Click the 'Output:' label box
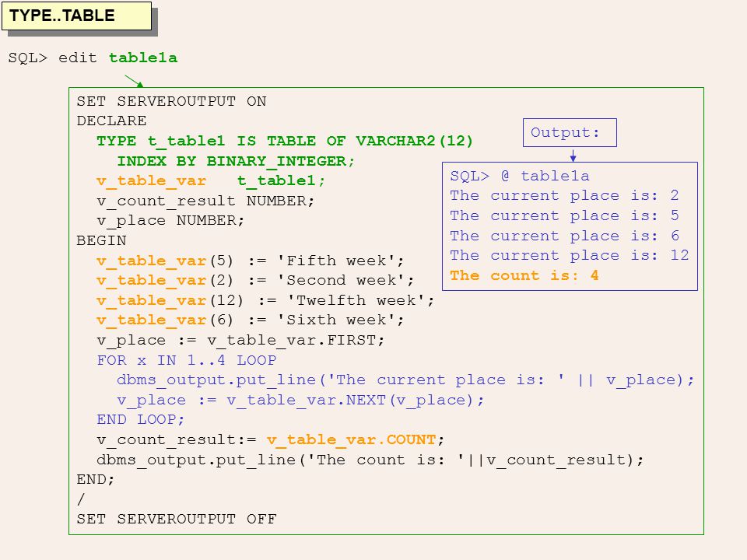747x560 pixels. [570, 132]
